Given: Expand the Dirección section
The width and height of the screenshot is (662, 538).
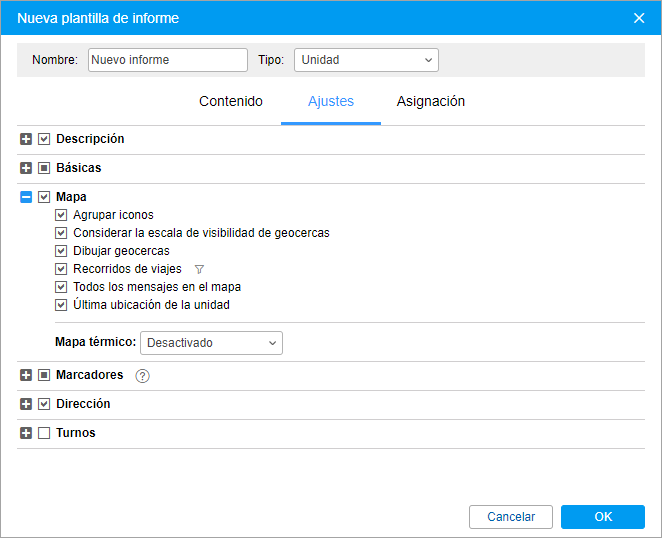Looking at the screenshot, I should click(26, 404).
